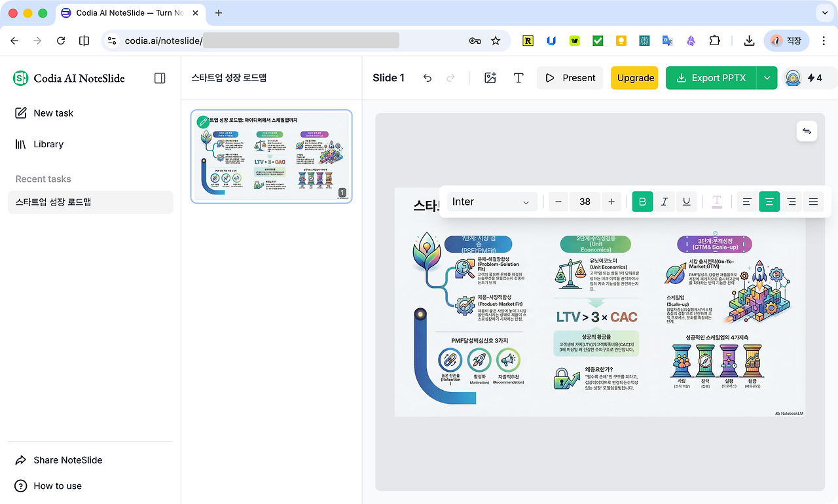Image resolution: width=838 pixels, height=504 pixels.
Task: Select the purple 3단계 heading pill on the slide
Action: [x=714, y=244]
